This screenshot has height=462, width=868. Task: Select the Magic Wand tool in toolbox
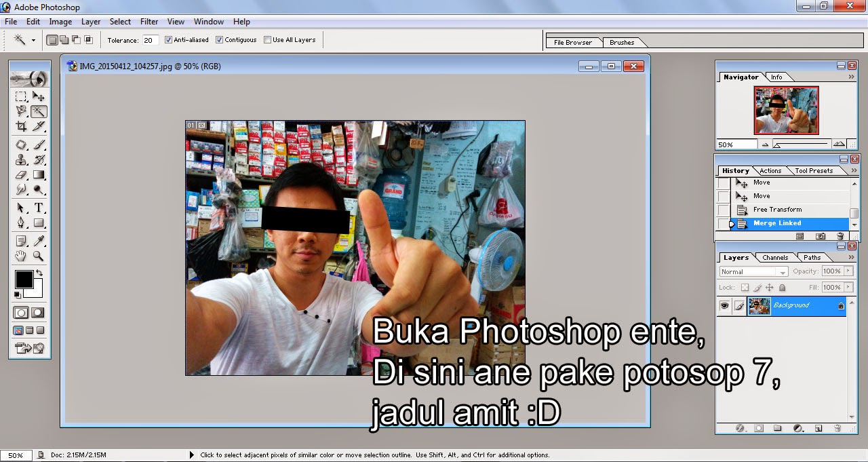[39, 111]
